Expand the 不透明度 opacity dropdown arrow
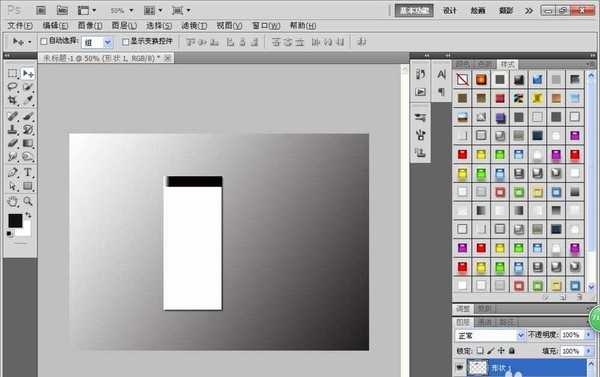 [589, 335]
